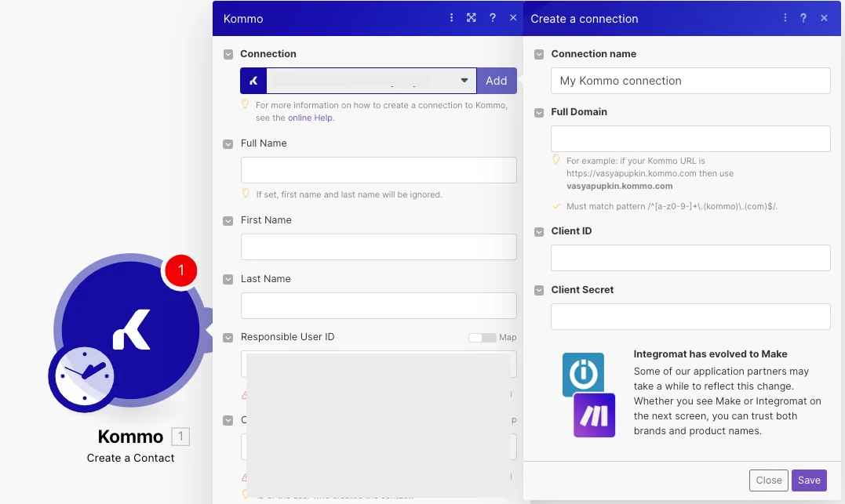Click the module order number 1 box

coord(180,436)
